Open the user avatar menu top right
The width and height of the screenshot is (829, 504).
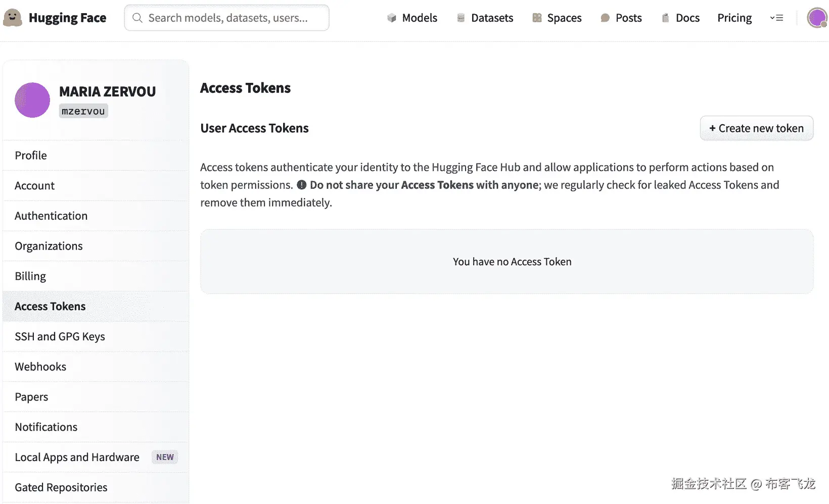tap(817, 18)
